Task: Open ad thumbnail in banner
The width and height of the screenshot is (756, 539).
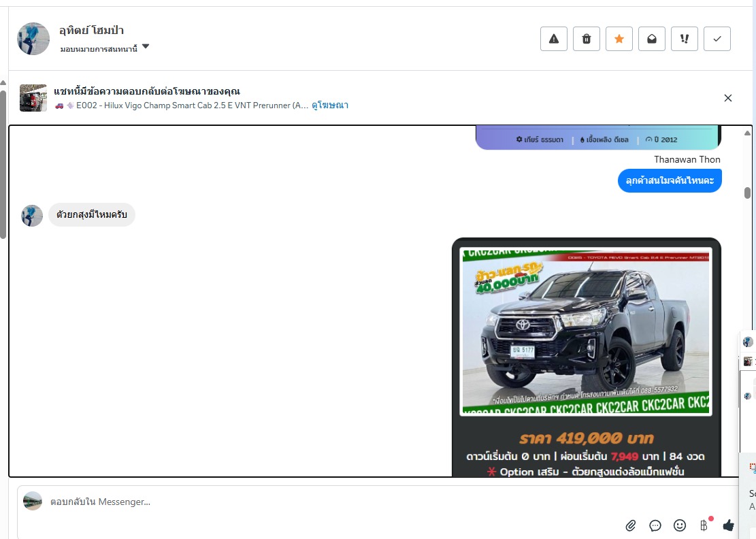Action: [33, 98]
